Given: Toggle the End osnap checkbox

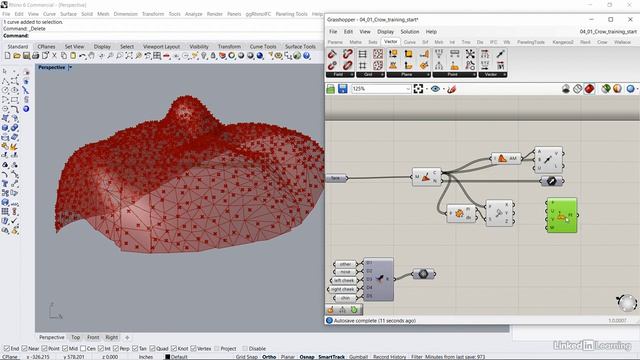Looking at the screenshot, I should (7, 349).
